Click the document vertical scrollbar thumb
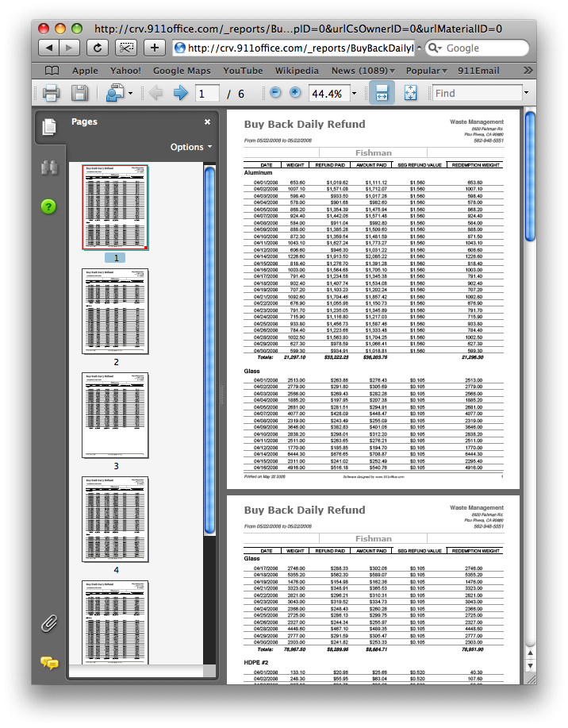The width and height of the screenshot is (568, 728). pyautogui.click(x=529, y=176)
